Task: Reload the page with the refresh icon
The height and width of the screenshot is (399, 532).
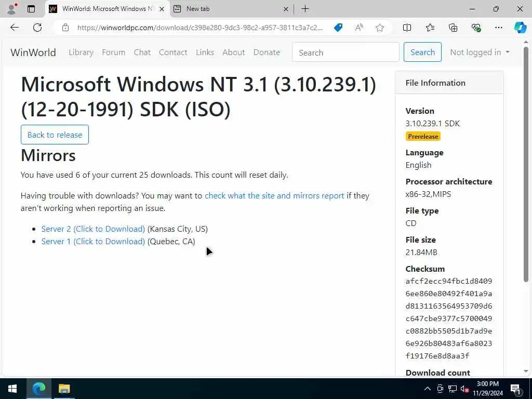Action: point(37,28)
